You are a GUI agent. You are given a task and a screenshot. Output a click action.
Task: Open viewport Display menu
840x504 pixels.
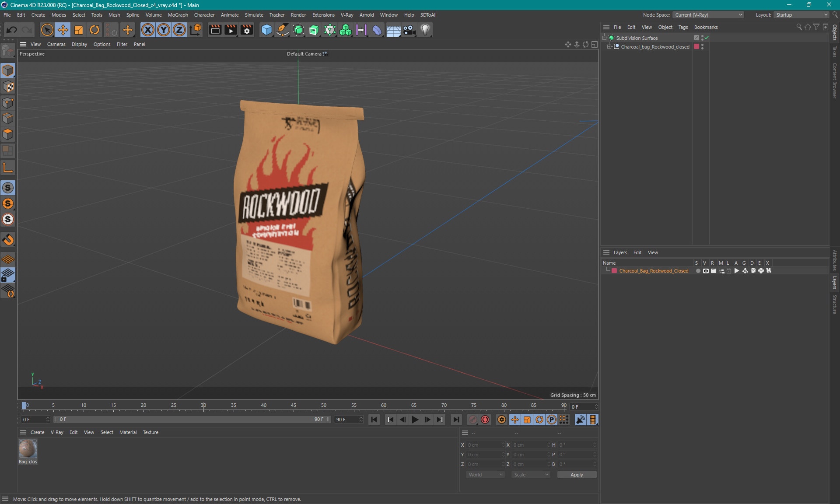(79, 44)
